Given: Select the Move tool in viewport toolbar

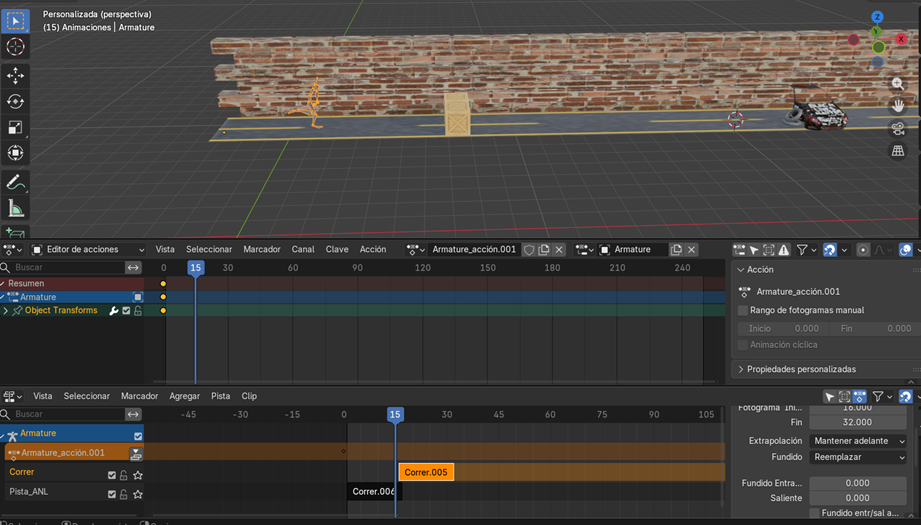Looking at the screenshot, I should 15,75.
